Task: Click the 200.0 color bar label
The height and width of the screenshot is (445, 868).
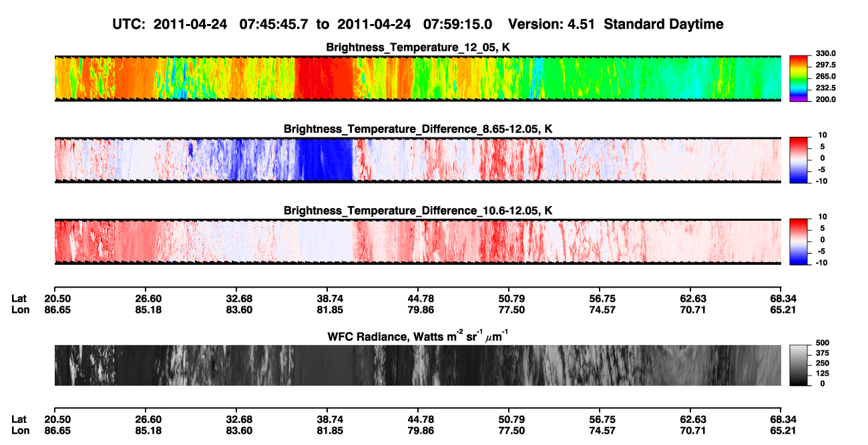Action: pos(825,99)
